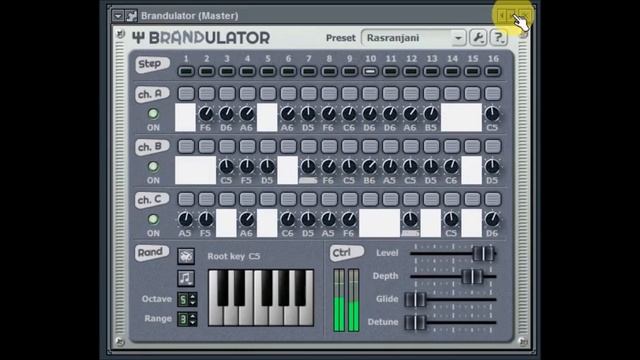The height and width of the screenshot is (360, 640).
Task: Click the dice randomize pattern icon
Action: point(186,256)
